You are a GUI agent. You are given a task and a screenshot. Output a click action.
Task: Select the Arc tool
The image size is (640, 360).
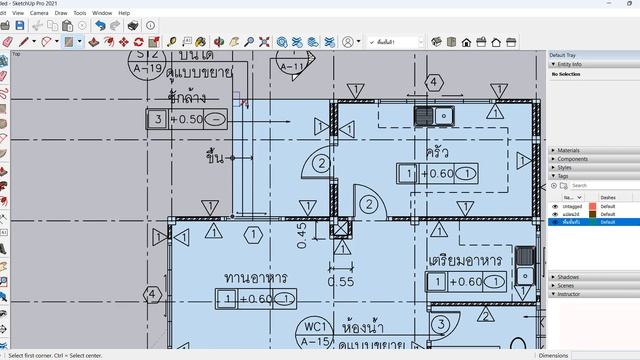tap(47, 42)
